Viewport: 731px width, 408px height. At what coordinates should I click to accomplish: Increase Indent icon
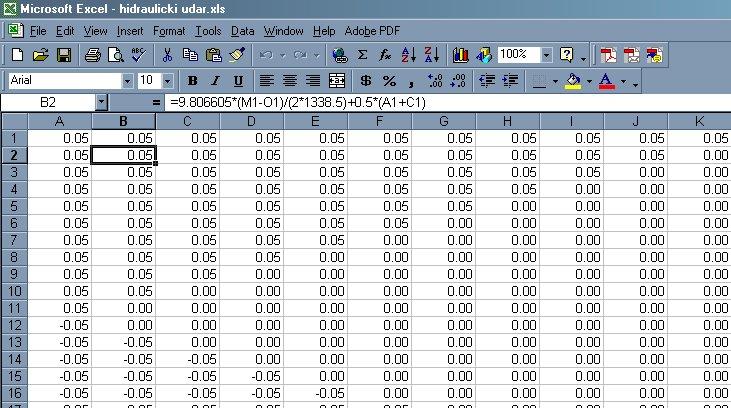click(510, 81)
